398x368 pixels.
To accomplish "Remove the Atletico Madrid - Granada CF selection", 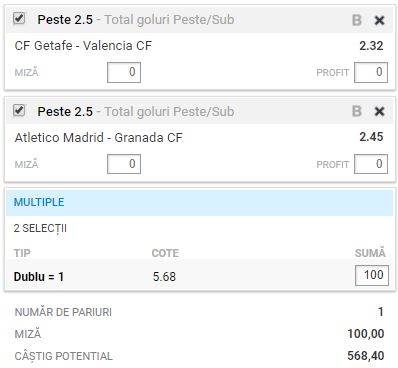I will tap(379, 111).
